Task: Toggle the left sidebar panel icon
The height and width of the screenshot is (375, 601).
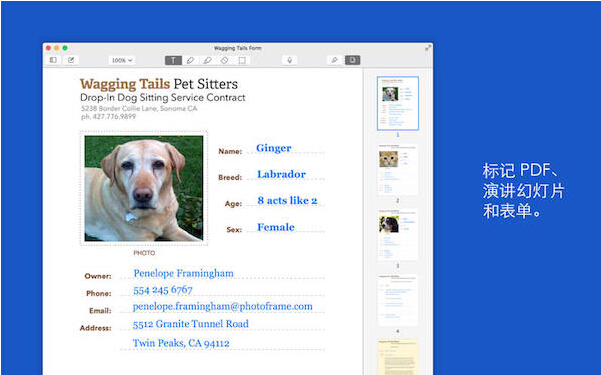Action: click(53, 60)
